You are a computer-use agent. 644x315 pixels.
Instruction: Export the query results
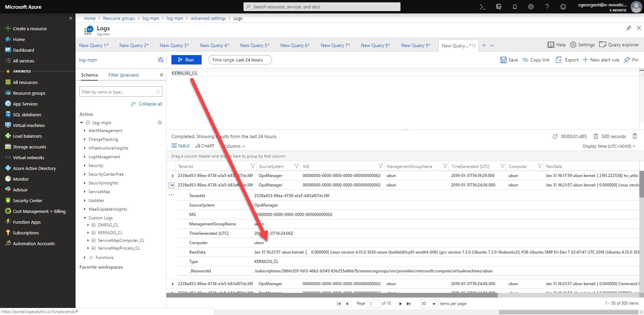coord(567,60)
